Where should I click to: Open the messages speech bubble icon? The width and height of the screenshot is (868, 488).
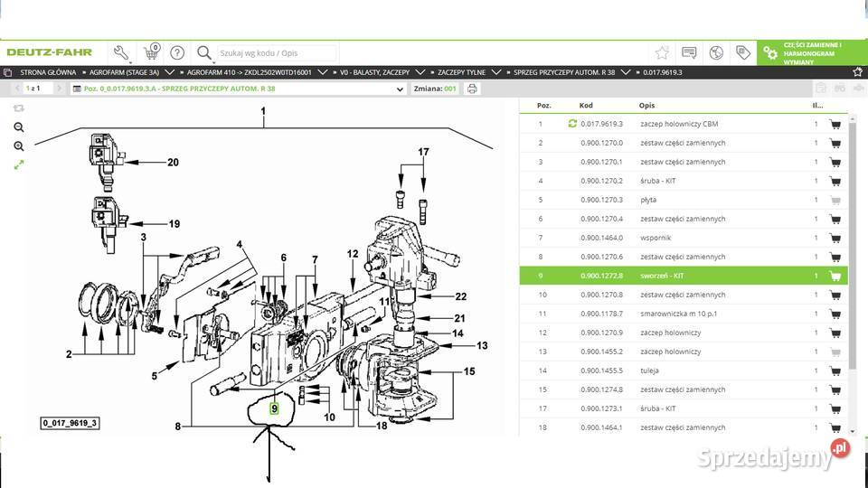pos(689,52)
